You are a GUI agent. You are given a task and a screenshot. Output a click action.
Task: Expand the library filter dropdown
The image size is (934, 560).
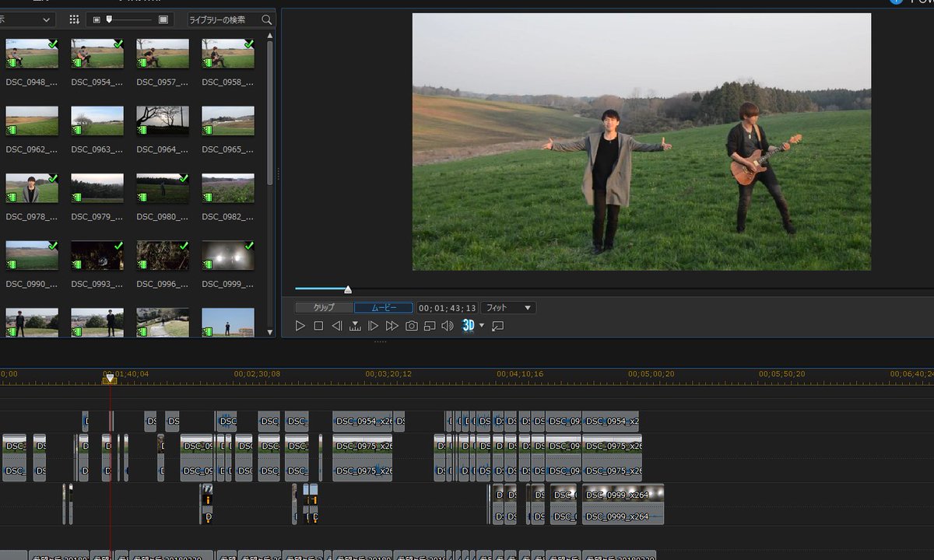tap(27, 19)
